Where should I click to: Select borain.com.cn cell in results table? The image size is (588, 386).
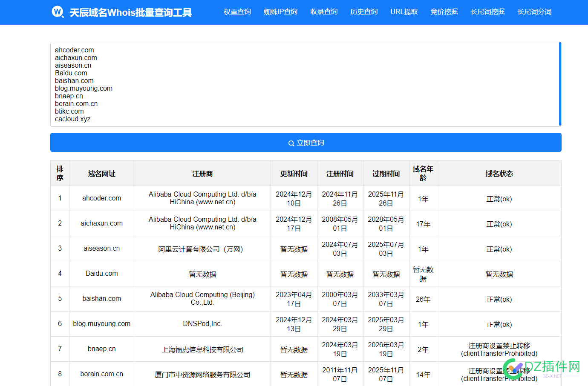click(x=101, y=374)
